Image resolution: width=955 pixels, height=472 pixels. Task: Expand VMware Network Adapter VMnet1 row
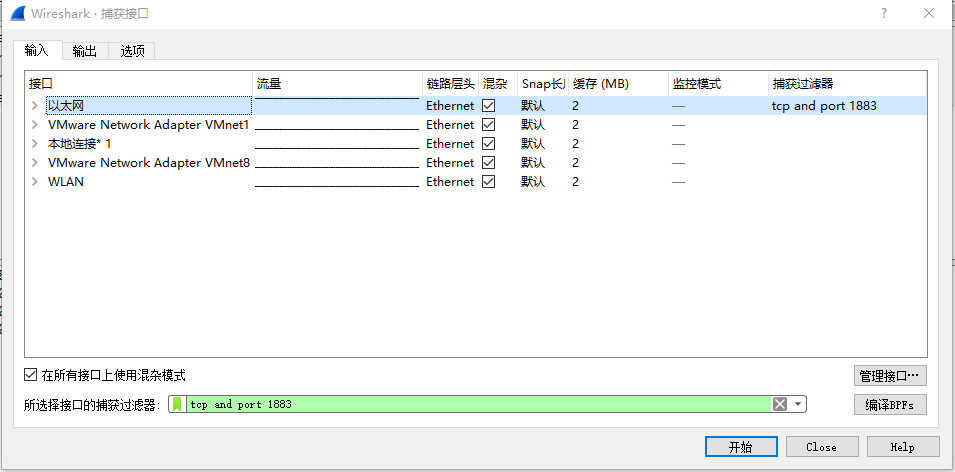35,125
